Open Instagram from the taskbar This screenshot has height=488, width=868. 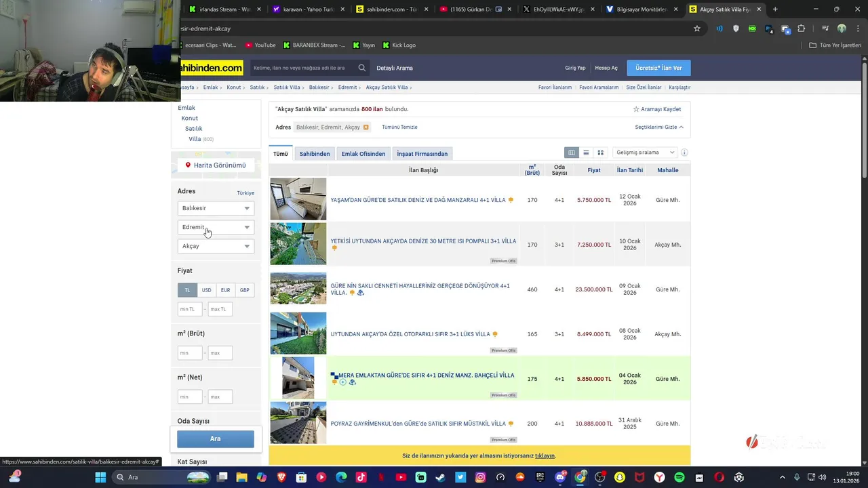coord(480,477)
